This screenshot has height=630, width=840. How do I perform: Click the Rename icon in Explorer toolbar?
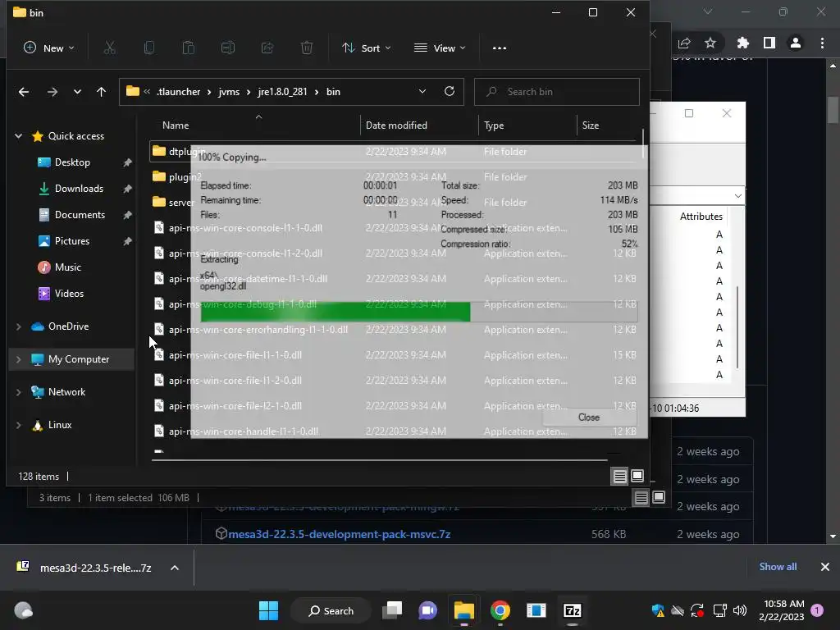coord(228,48)
